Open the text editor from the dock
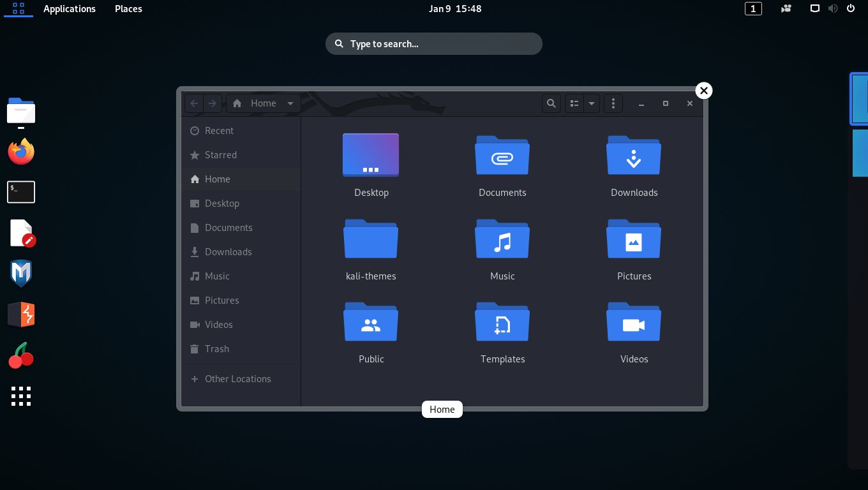The width and height of the screenshot is (868, 490). coord(21,232)
